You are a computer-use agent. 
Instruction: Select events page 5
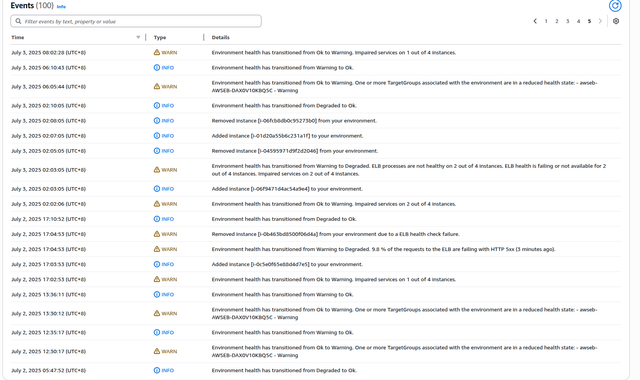589,21
